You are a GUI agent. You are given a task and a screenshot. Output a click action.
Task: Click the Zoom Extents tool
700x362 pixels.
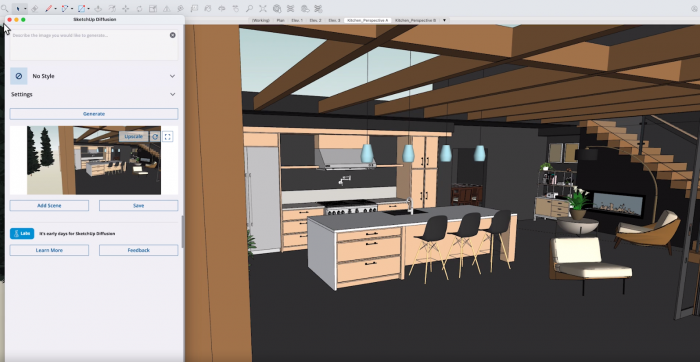pyautogui.click(x=263, y=8)
